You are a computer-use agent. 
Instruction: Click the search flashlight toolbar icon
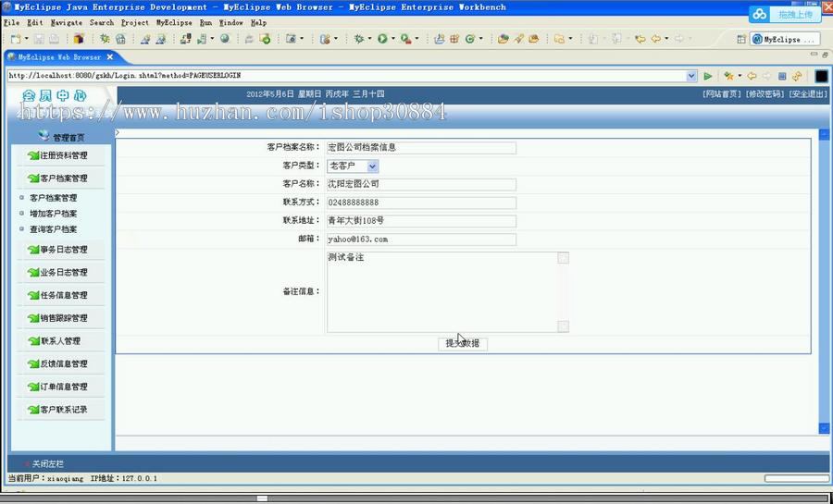pos(518,39)
